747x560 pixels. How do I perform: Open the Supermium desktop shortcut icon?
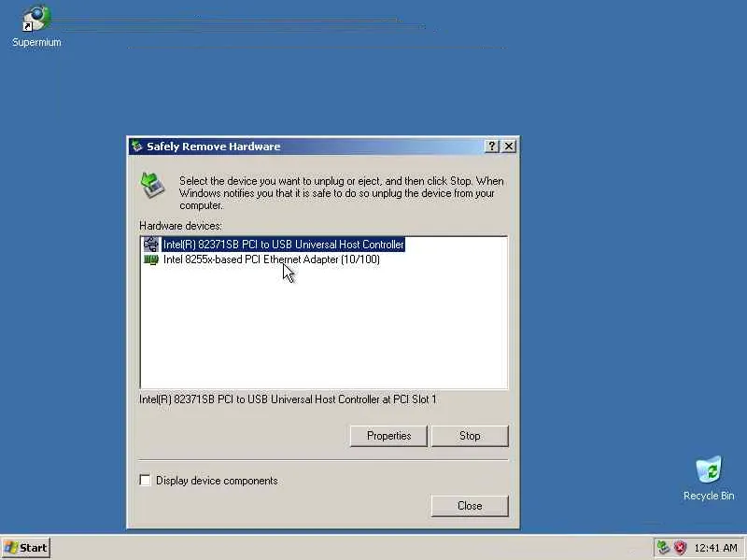coord(36,18)
